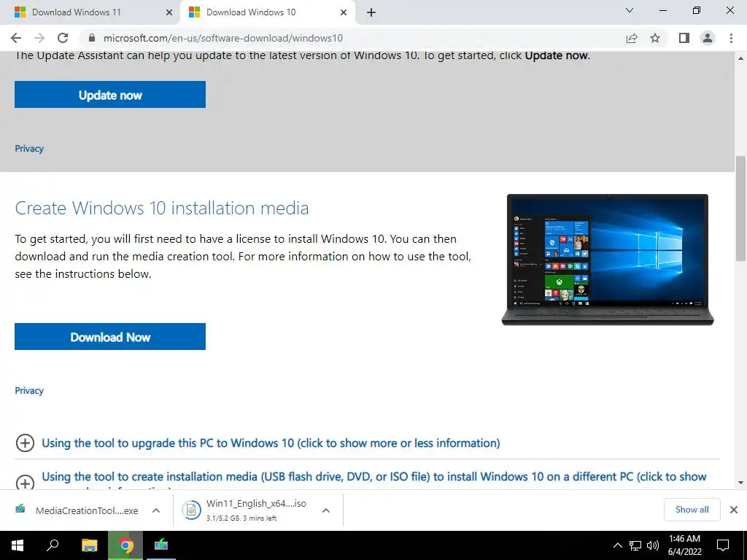This screenshot has height=560, width=747.
Task: Open taskbar search magnifier
Action: (53, 545)
